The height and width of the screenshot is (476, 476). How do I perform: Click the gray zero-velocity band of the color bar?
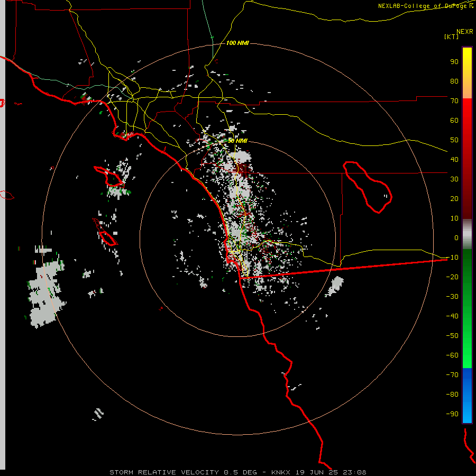[467, 234]
